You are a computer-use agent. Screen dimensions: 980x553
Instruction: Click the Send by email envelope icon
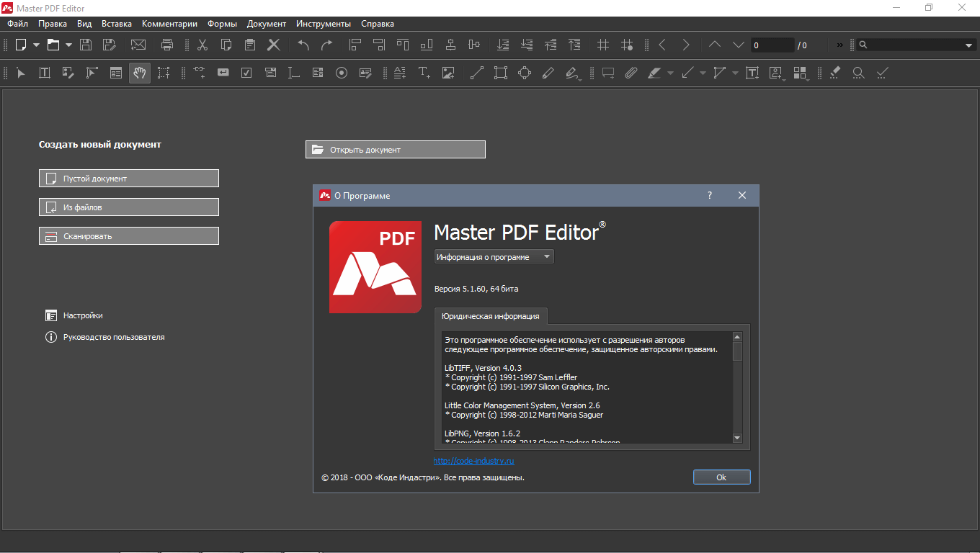[x=138, y=45]
